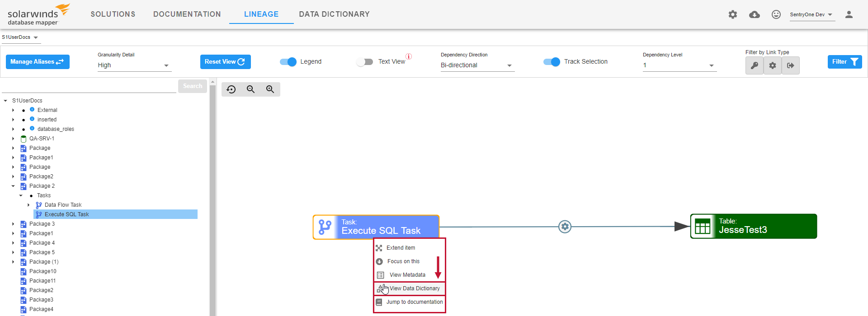Open the S1UserDocs solution dropdown
Image resolution: width=868 pixels, height=316 pixels.
20,37
